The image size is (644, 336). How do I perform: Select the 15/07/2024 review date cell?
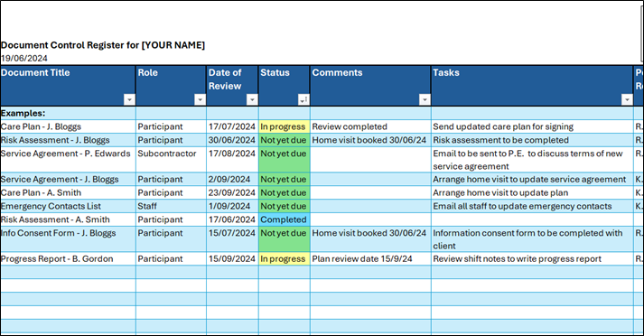coord(232,239)
